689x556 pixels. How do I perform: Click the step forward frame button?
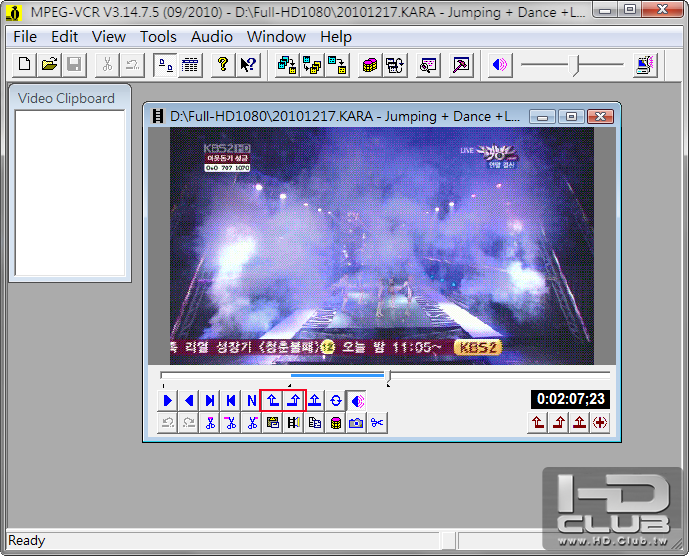tap(210, 400)
